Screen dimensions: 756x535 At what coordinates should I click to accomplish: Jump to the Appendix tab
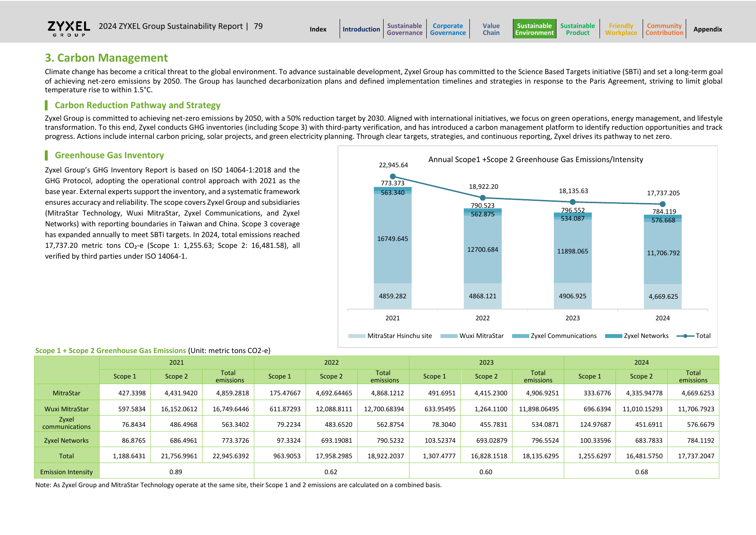pos(708,29)
